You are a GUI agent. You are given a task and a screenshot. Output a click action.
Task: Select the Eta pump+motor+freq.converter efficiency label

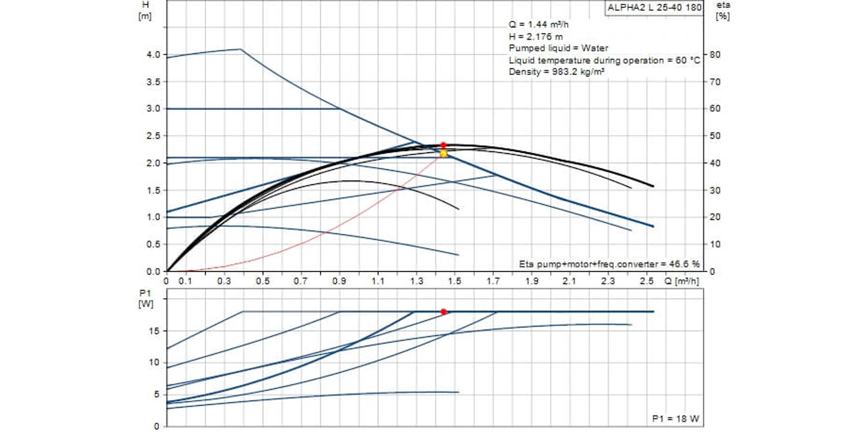[609, 264]
